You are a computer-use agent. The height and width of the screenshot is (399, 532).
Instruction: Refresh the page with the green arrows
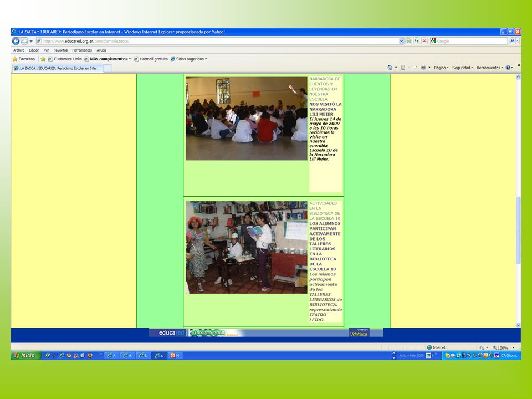click(416, 41)
